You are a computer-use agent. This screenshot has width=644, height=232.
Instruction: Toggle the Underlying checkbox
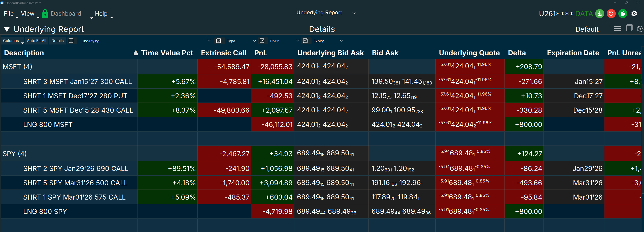[72, 40]
